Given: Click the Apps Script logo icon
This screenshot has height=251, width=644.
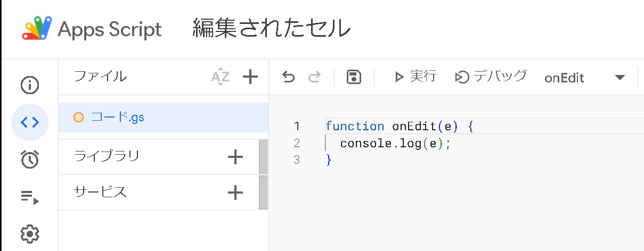Looking at the screenshot, I should pos(37,28).
